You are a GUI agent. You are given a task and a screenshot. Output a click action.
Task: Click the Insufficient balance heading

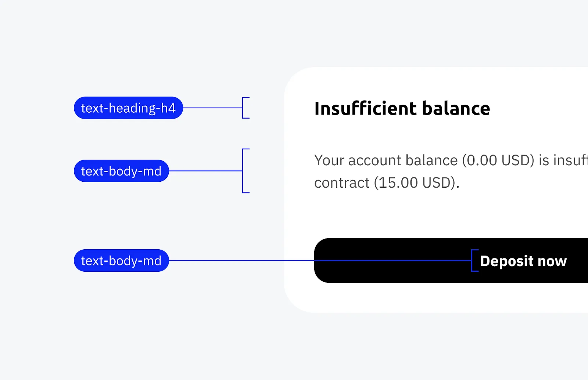tap(402, 108)
